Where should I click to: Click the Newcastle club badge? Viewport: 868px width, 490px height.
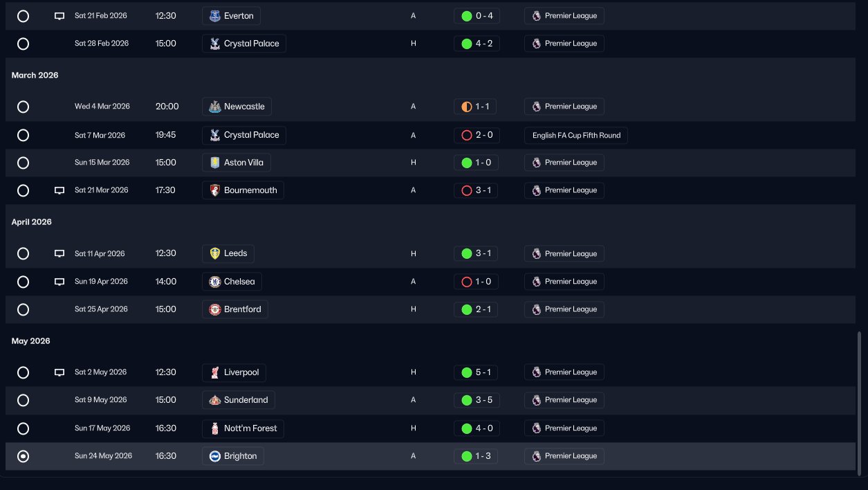(x=215, y=107)
